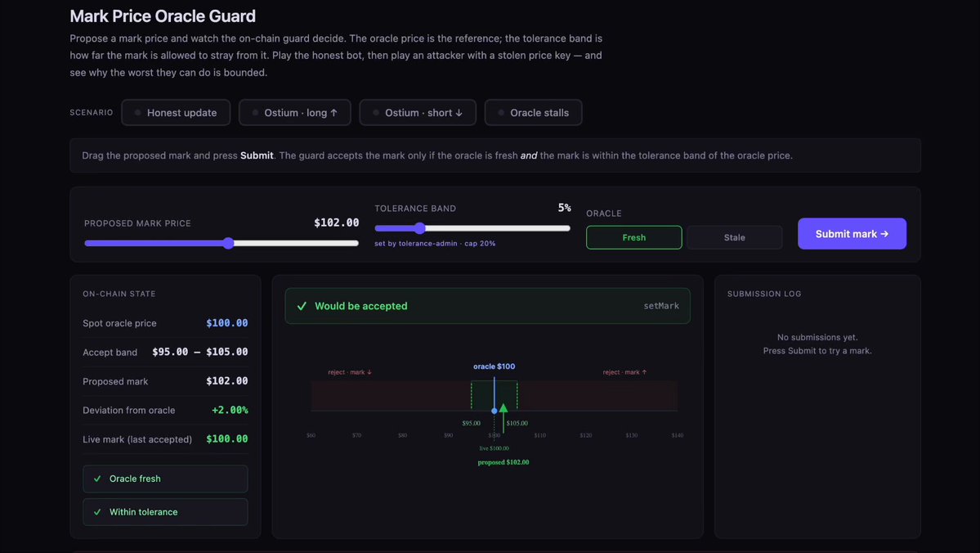Click the $105.00 upper band chart label
This screenshot has width=980, height=553.
tap(517, 424)
